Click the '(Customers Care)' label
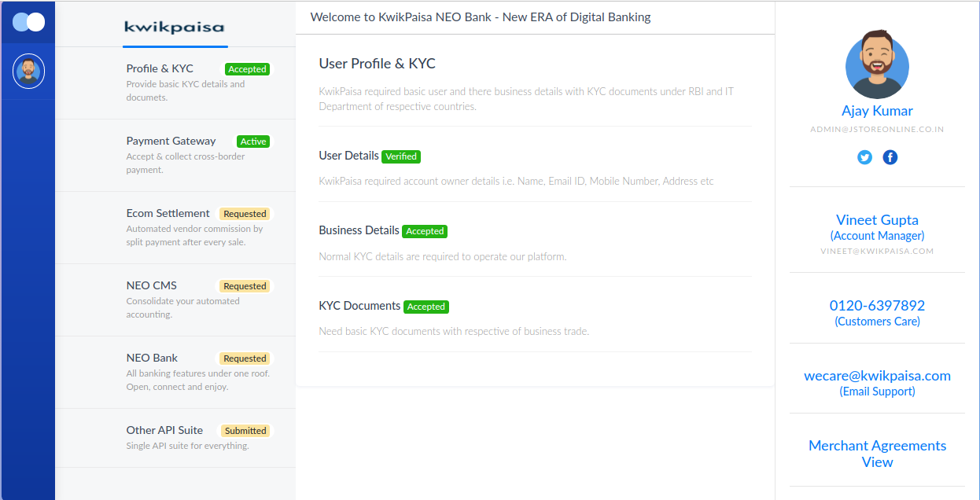 (x=877, y=322)
